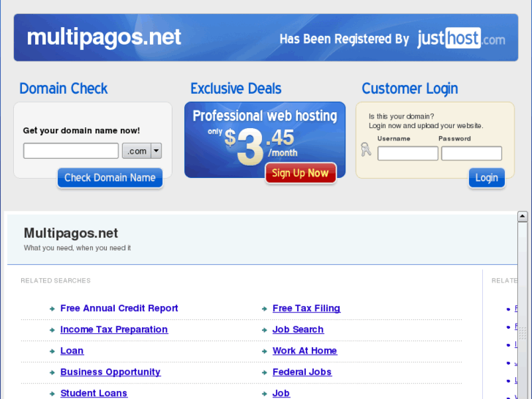Viewport: 532px width, 399px height.
Task: Open the Business Opportunity link
Action: [110, 372]
